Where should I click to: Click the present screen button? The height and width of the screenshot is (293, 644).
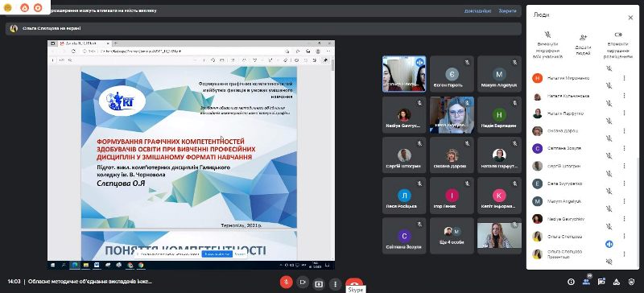tap(319, 284)
